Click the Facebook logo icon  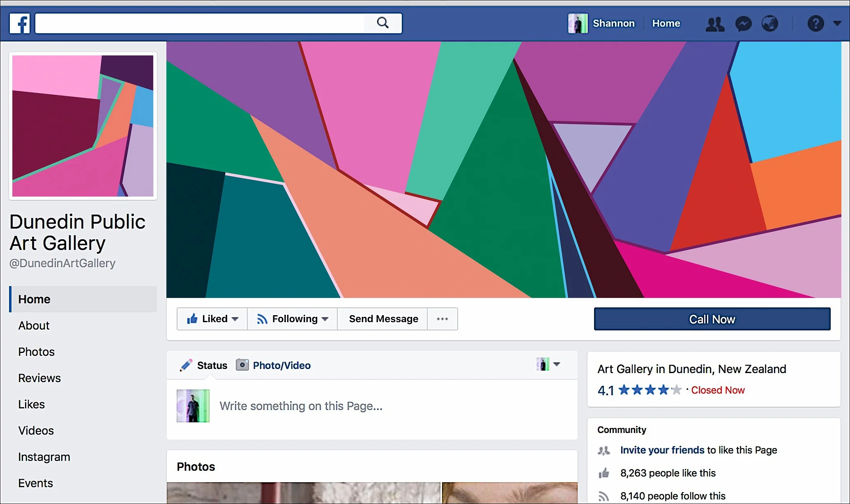tap(20, 23)
